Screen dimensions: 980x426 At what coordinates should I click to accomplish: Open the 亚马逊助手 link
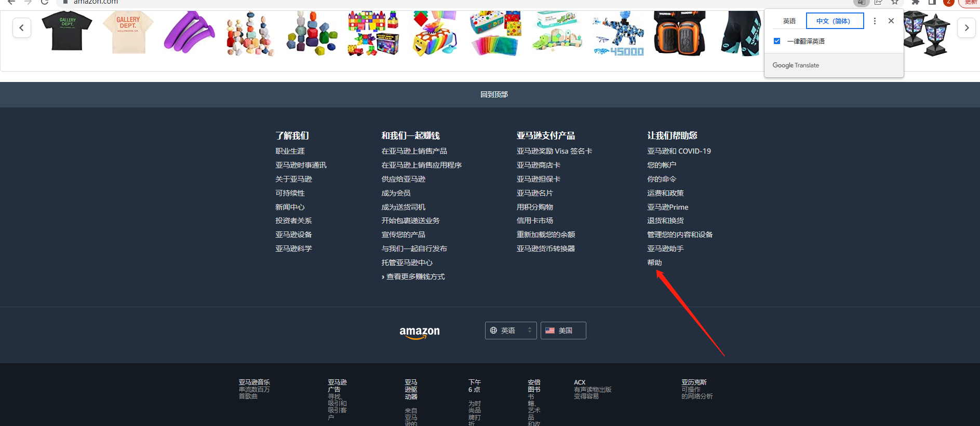(x=665, y=249)
